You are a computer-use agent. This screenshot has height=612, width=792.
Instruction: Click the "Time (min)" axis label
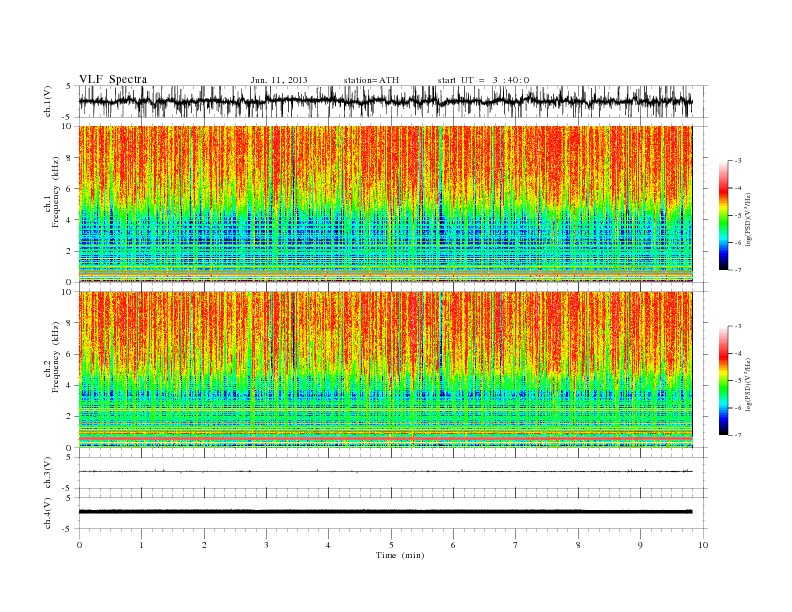pos(400,555)
